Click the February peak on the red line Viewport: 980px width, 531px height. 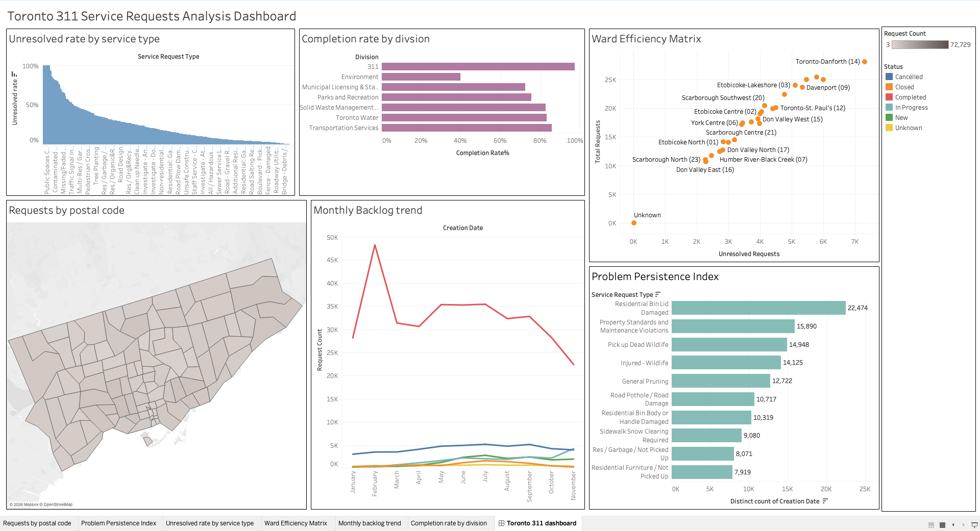pyautogui.click(x=375, y=245)
